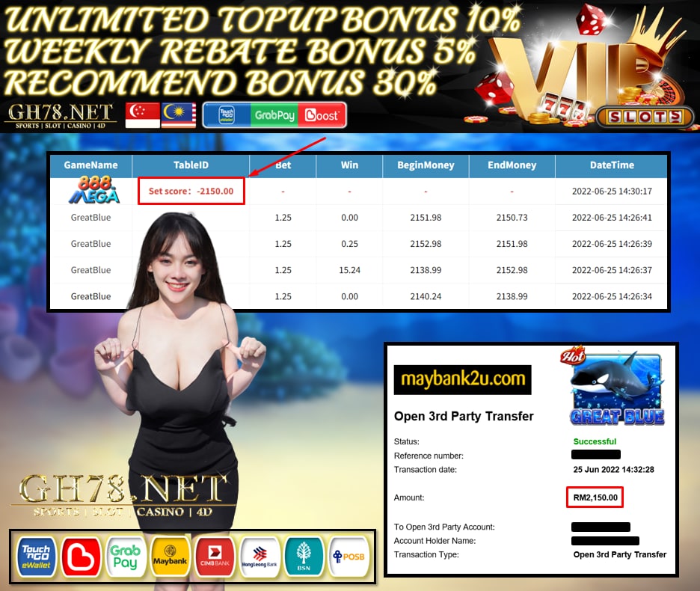
Task: Choose the Grab Pay icon in bottom row
Action: tap(126, 557)
